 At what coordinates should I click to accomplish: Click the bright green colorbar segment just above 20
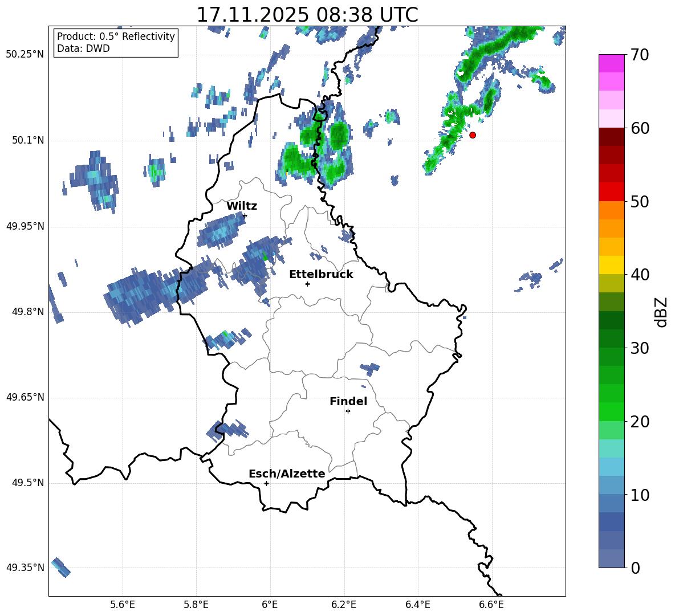611,411
